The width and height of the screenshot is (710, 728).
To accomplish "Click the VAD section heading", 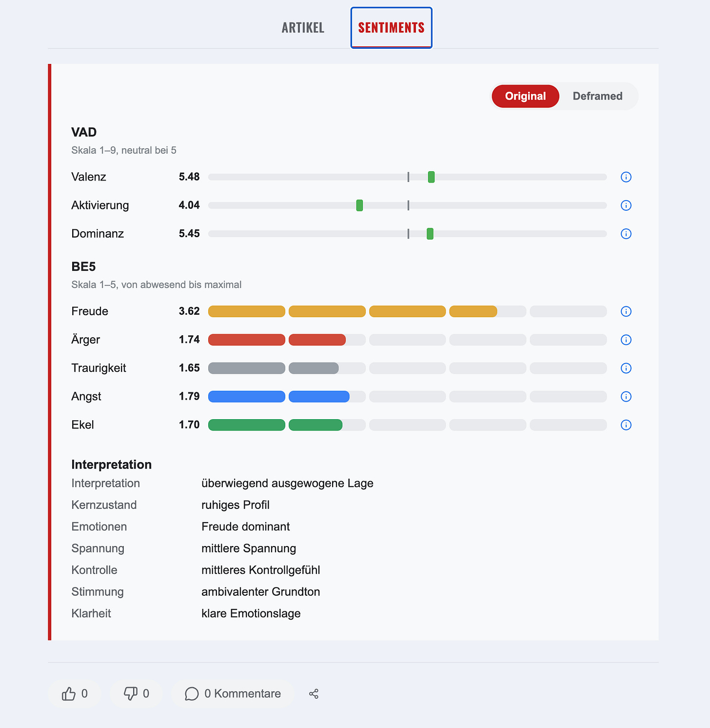I will click(84, 132).
